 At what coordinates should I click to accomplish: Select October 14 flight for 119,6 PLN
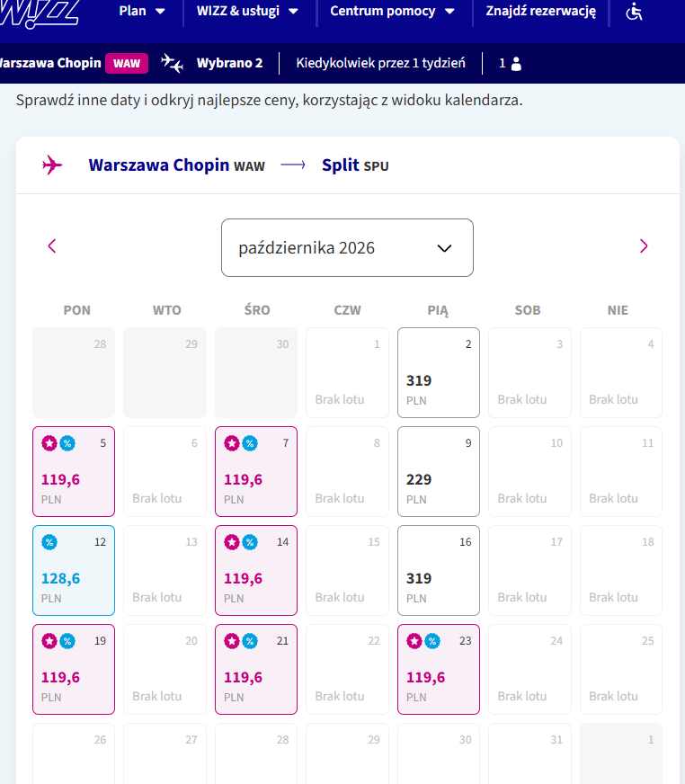click(256, 571)
